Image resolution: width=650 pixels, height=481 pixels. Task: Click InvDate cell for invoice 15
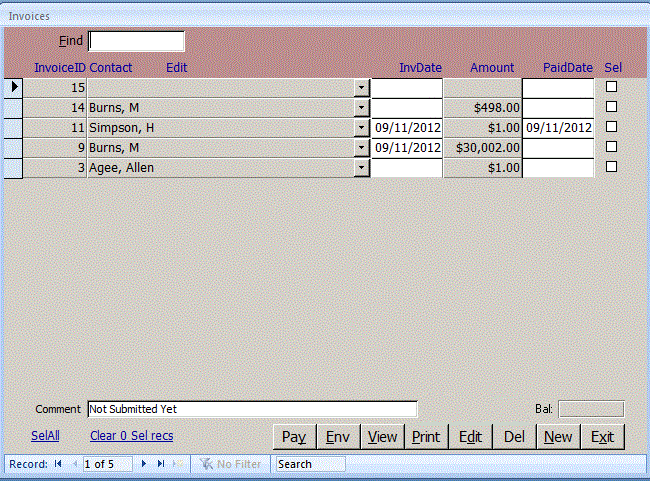tap(407, 88)
